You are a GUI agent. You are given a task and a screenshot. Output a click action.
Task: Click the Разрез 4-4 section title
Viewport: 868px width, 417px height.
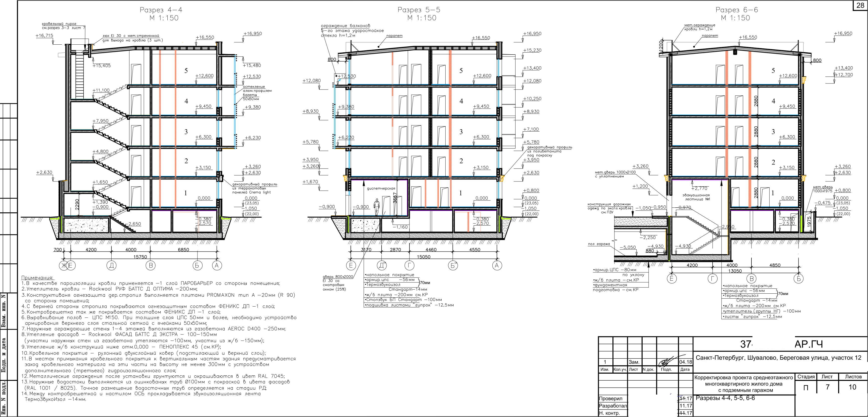[161, 10]
